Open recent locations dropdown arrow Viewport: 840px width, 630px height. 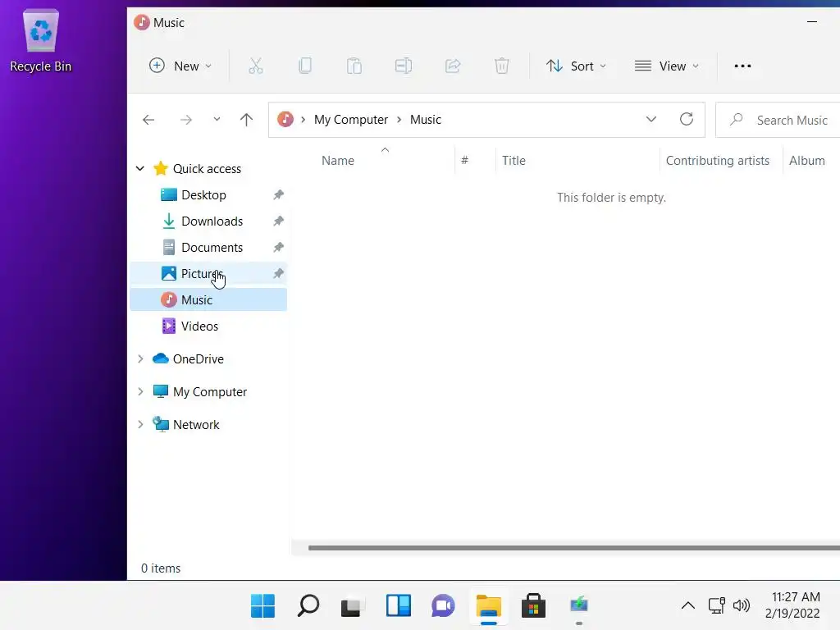tap(217, 119)
